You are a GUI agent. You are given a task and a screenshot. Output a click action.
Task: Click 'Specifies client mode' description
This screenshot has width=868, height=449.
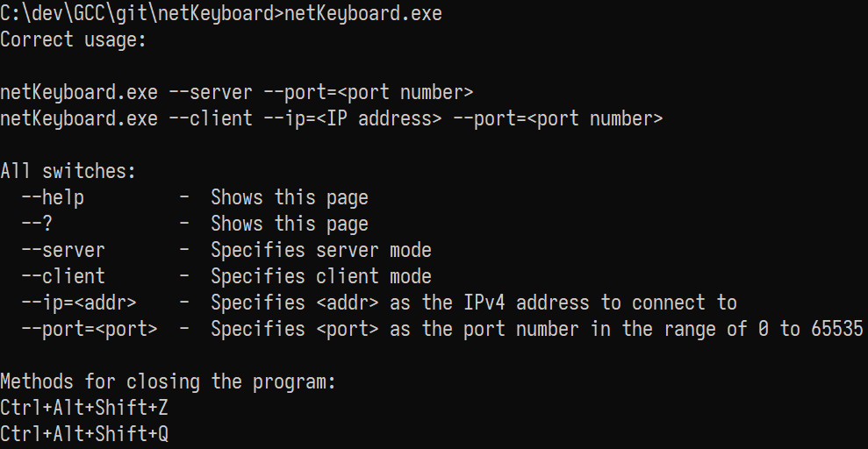[321, 276]
